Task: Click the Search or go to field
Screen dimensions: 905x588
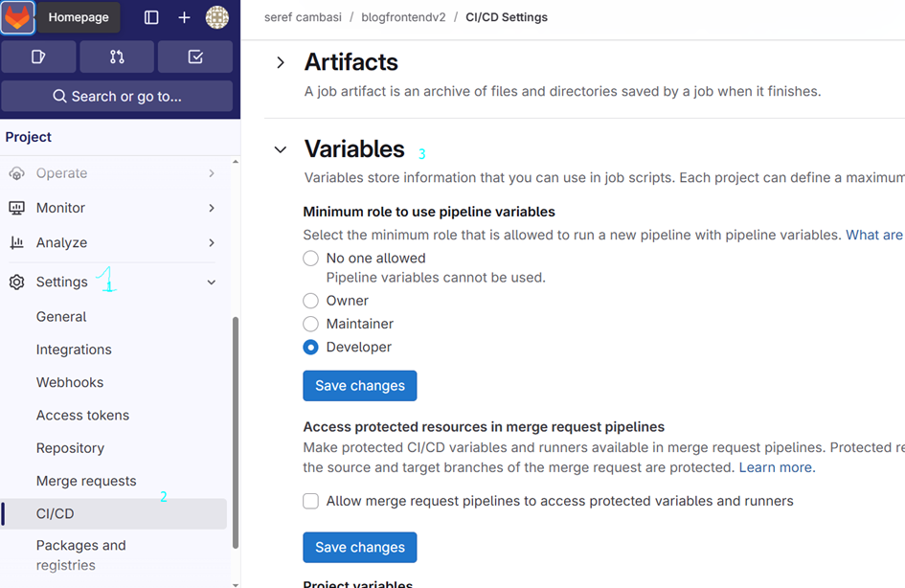Action: [x=117, y=96]
